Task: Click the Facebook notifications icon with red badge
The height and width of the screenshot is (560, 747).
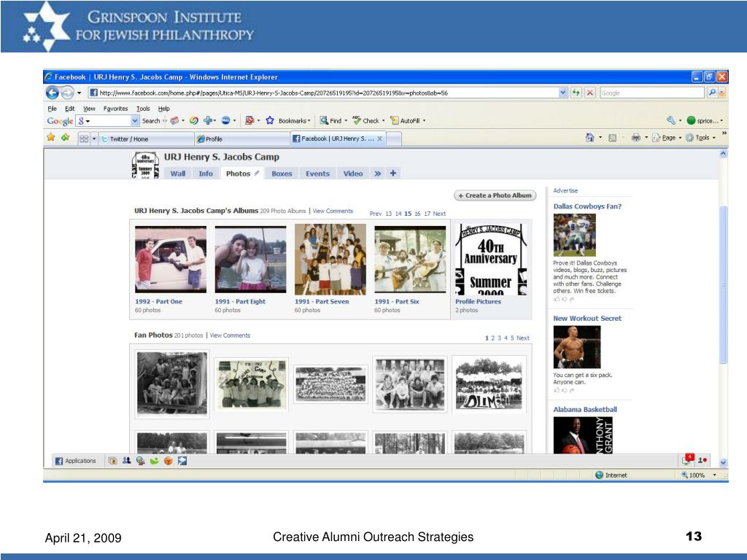Action: (x=688, y=459)
